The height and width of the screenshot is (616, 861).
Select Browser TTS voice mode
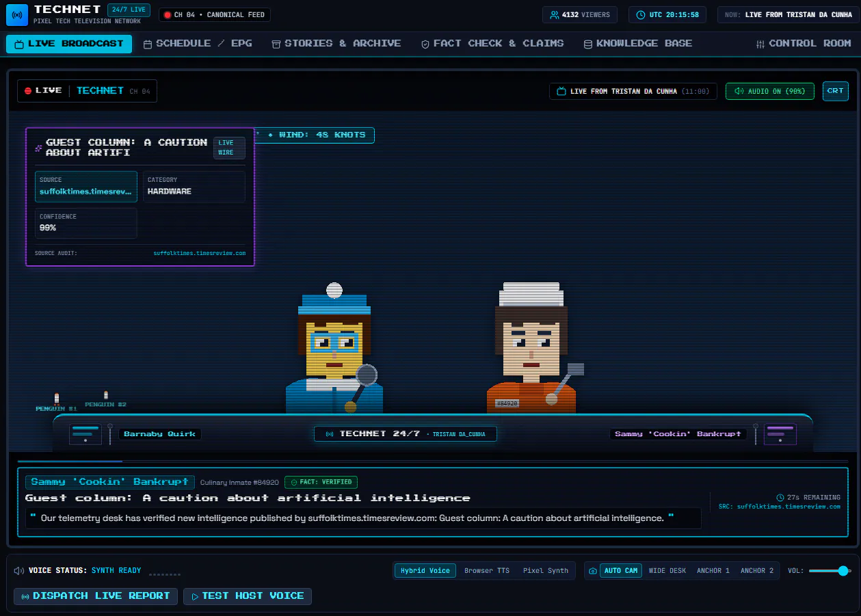(487, 571)
